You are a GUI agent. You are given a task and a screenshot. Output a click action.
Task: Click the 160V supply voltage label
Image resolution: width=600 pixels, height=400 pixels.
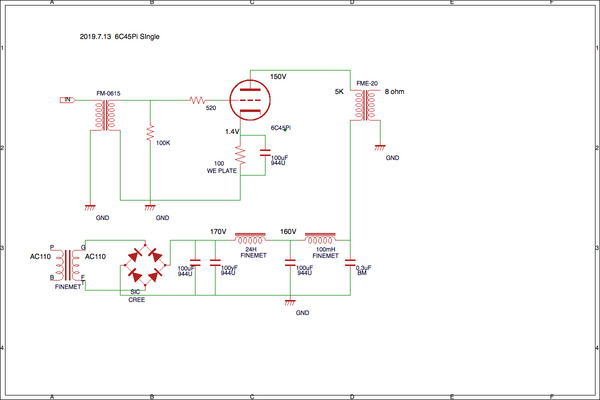point(288,232)
